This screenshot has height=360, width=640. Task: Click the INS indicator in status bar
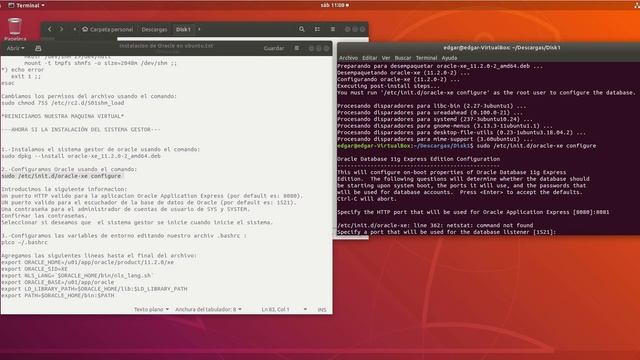(322, 310)
